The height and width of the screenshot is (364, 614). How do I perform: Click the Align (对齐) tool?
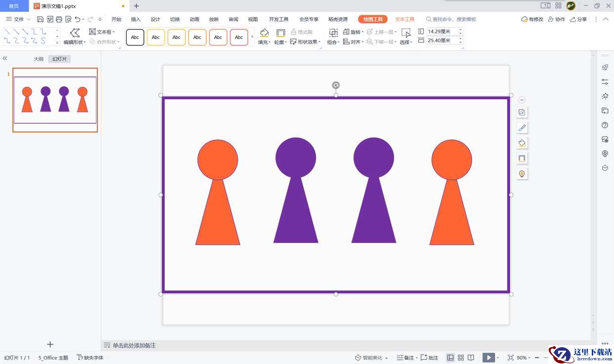(353, 42)
